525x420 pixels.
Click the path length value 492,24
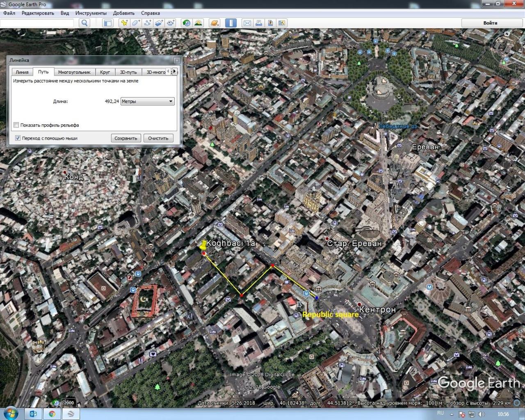tap(112, 101)
